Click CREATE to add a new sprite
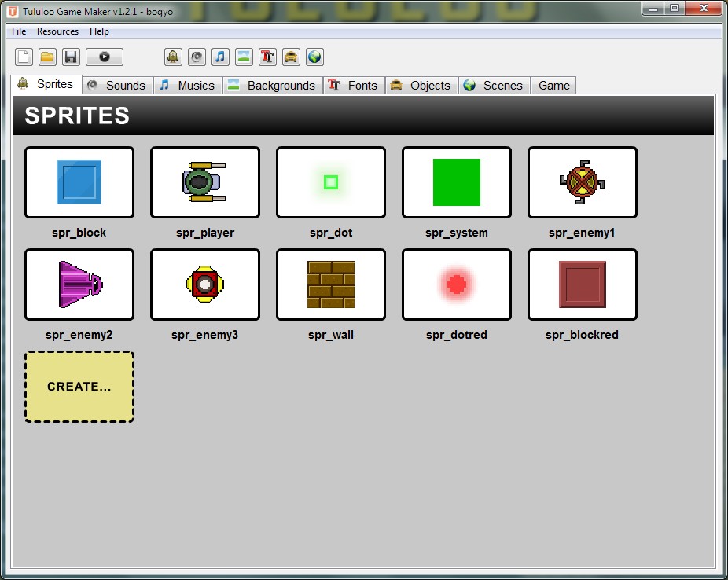This screenshot has height=580, width=728. click(79, 386)
